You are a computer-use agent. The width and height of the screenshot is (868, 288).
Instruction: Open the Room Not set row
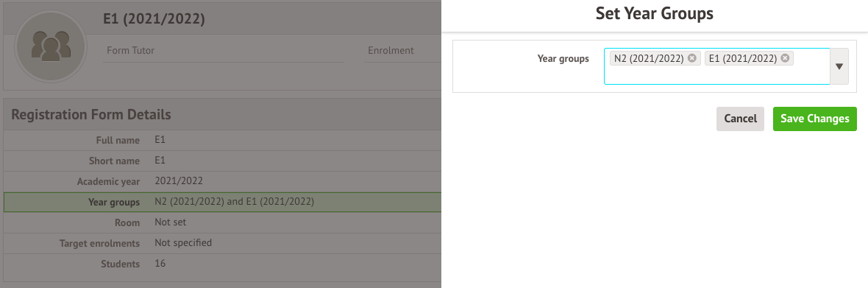(223, 222)
